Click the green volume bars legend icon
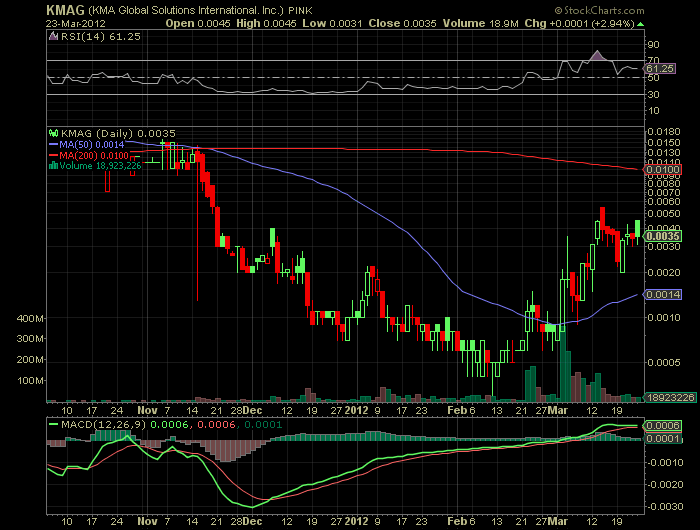Viewport: 700px width, 530px height. pos(53,166)
